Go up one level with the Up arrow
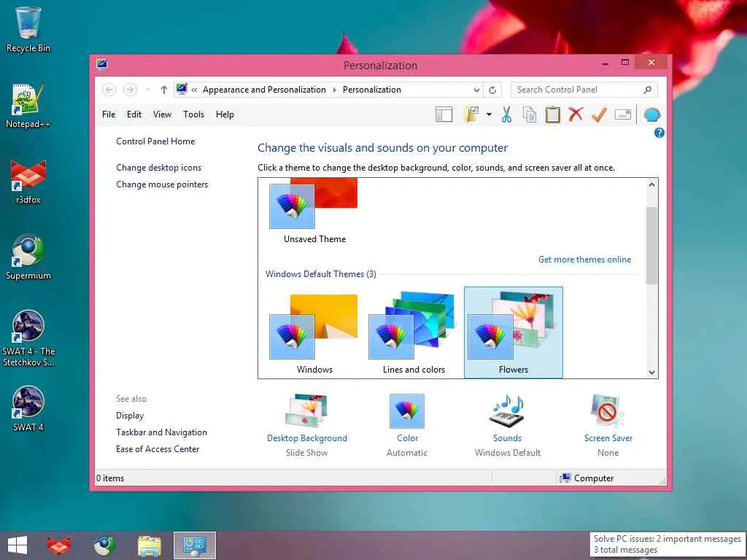 pyautogui.click(x=164, y=90)
